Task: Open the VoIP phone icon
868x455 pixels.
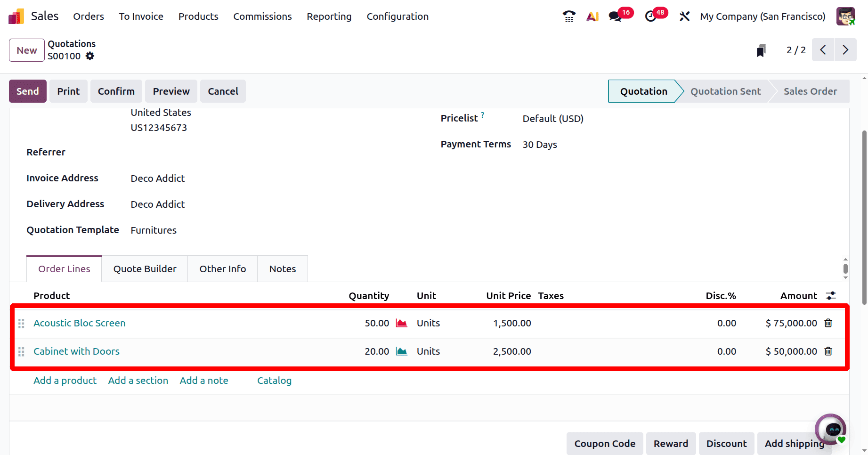Action: click(x=569, y=16)
